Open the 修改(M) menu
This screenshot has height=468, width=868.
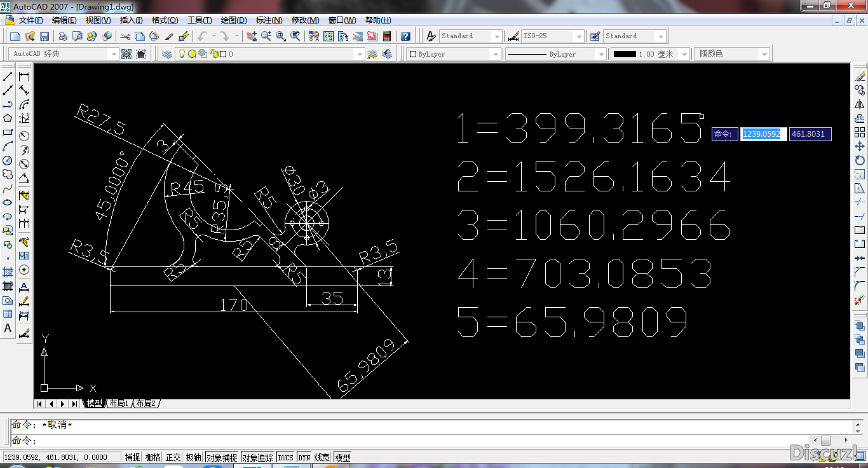[x=305, y=20]
